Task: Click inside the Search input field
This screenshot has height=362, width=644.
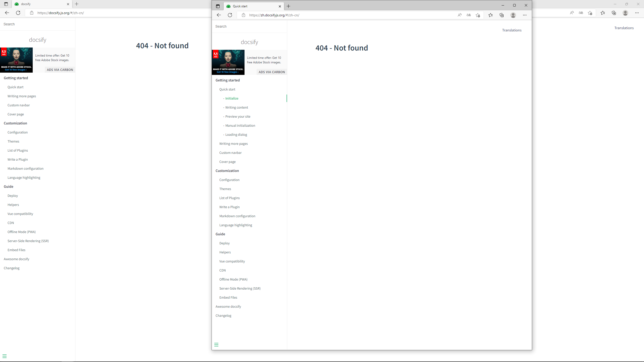Action: tap(249, 26)
